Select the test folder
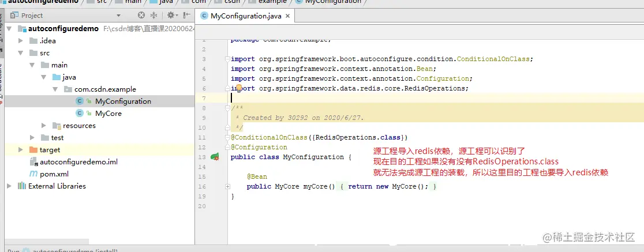 [x=58, y=137]
